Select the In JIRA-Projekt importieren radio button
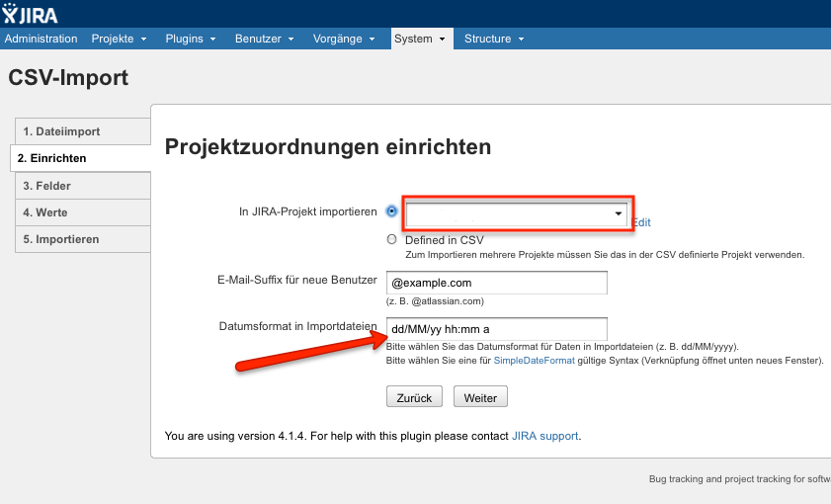 click(x=391, y=210)
